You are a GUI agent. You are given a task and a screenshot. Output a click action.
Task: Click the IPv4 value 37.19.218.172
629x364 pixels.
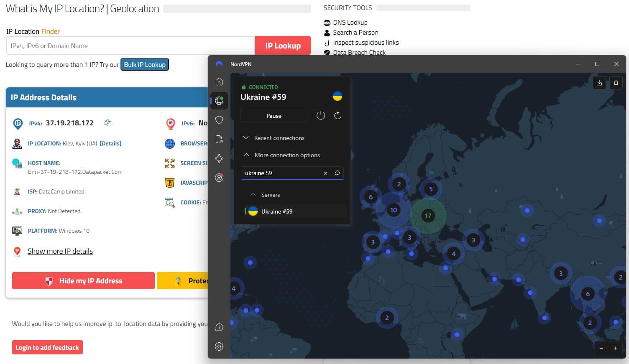[69, 123]
